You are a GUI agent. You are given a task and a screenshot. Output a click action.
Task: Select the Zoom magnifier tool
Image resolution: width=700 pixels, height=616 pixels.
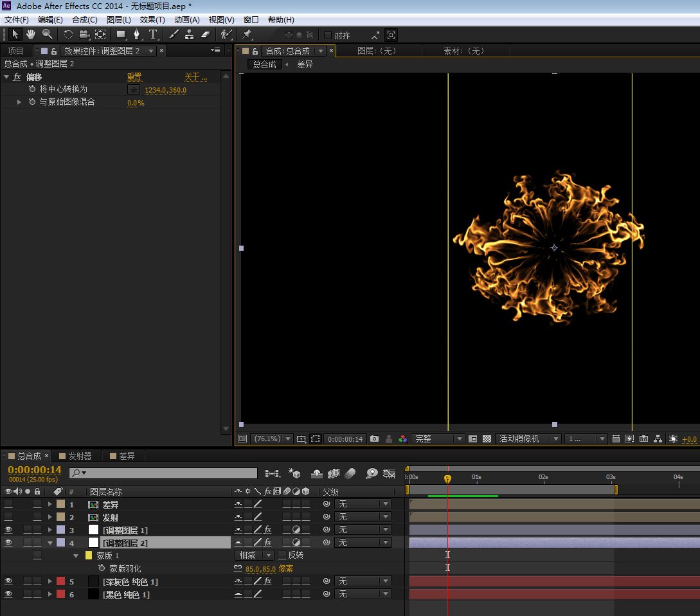[47, 35]
